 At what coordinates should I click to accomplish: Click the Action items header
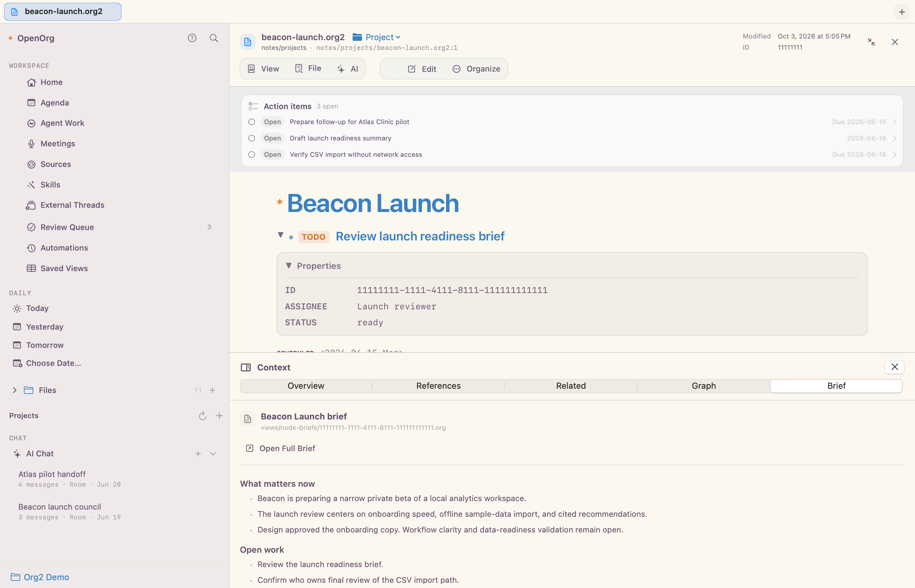coord(288,106)
